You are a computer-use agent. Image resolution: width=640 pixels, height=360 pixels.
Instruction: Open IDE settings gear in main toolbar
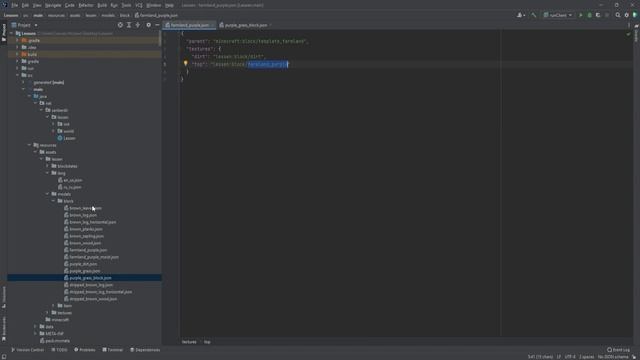[627, 15]
